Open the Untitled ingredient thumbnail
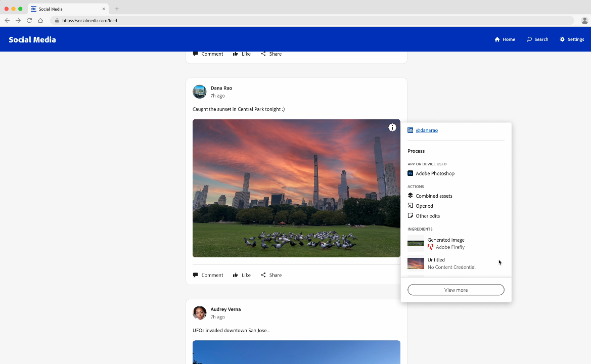 pos(416,263)
